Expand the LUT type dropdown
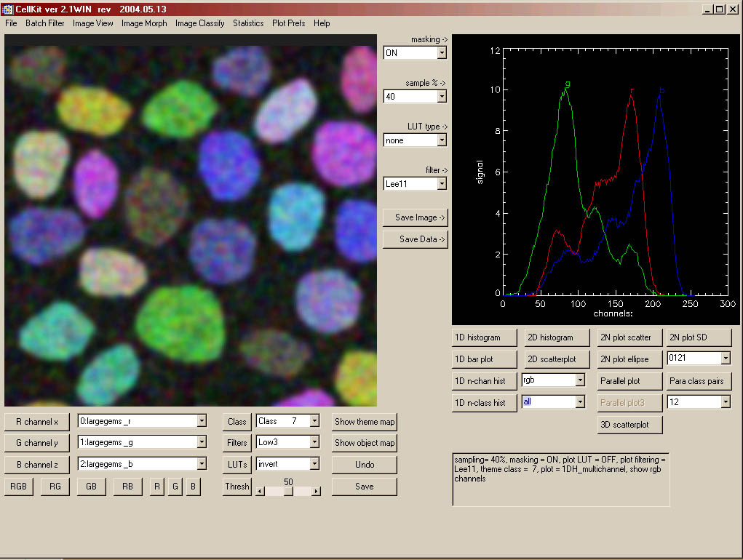The height and width of the screenshot is (560, 743). (x=442, y=140)
